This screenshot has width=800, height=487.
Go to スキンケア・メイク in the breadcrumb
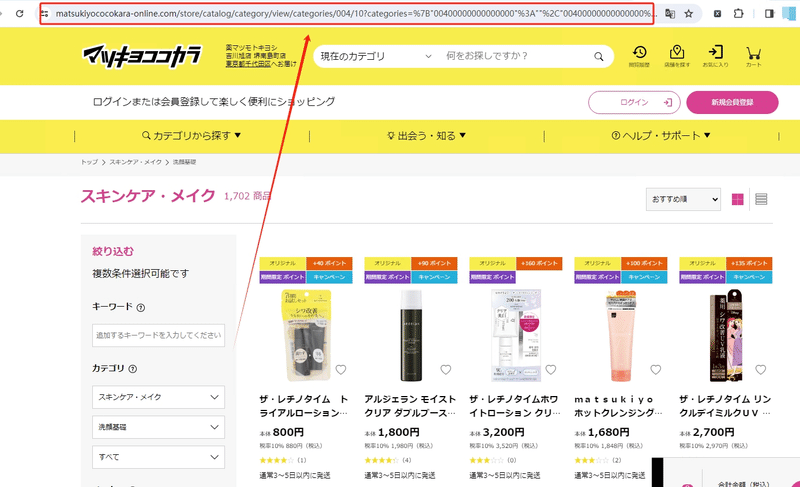[136, 162]
